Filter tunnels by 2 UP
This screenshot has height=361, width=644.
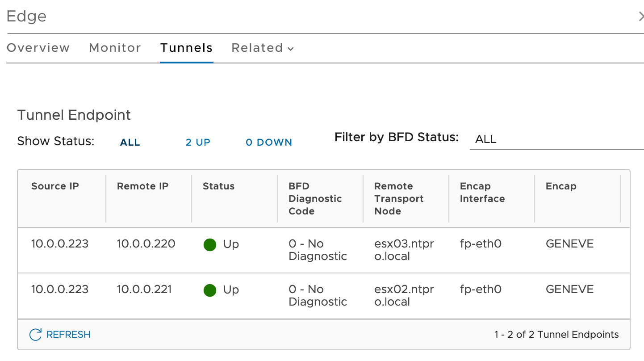pos(198,143)
